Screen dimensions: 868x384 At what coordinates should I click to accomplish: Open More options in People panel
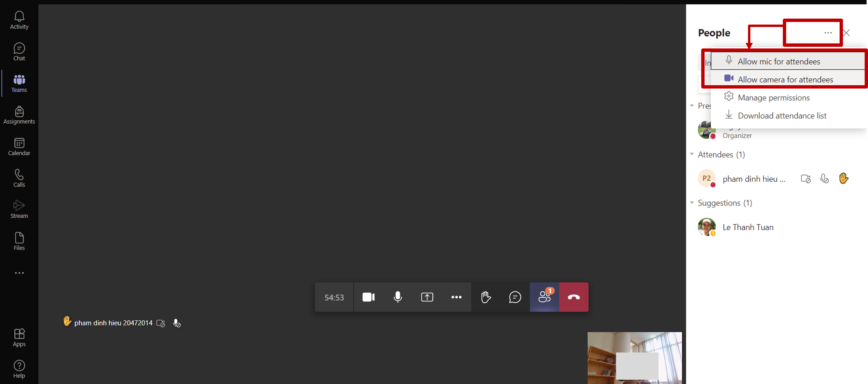click(828, 33)
